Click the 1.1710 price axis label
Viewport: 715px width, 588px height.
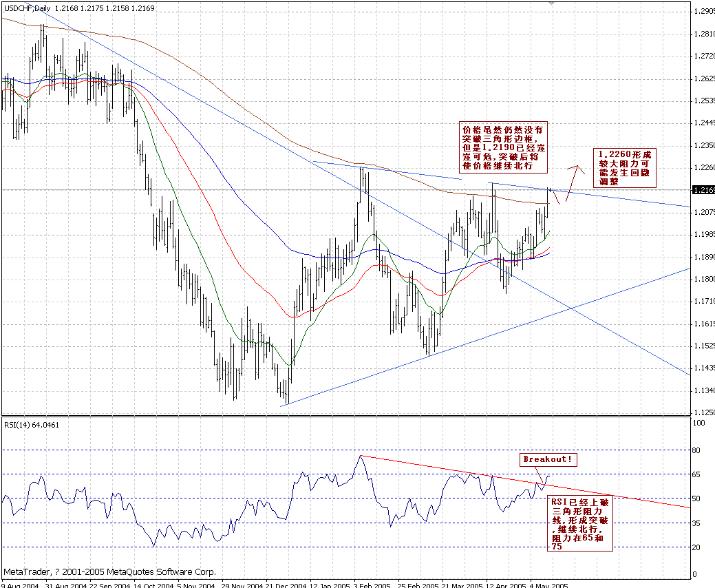tap(704, 301)
